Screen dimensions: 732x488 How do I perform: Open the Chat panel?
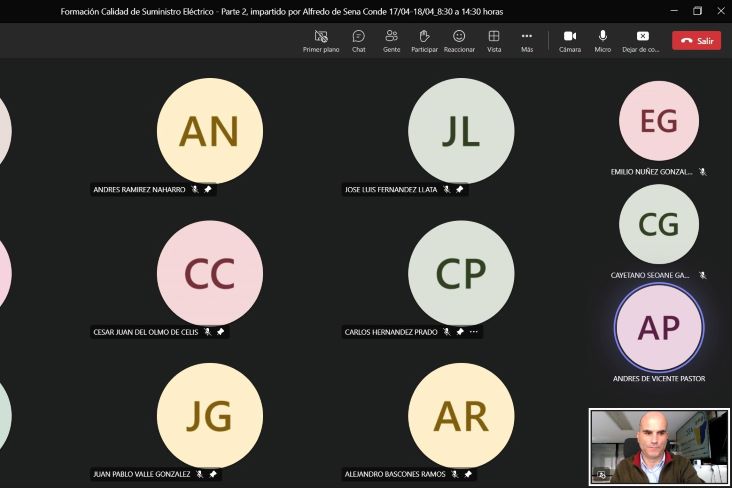click(x=359, y=41)
